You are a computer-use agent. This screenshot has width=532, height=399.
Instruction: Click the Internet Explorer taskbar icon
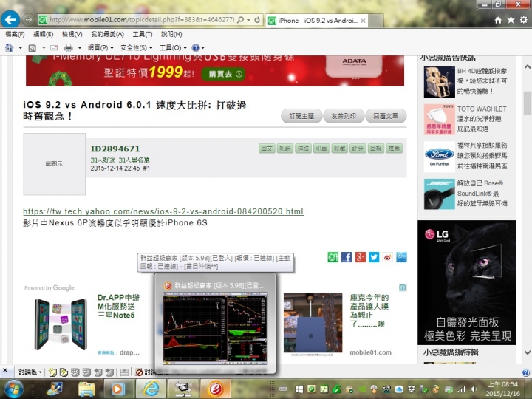point(151,389)
